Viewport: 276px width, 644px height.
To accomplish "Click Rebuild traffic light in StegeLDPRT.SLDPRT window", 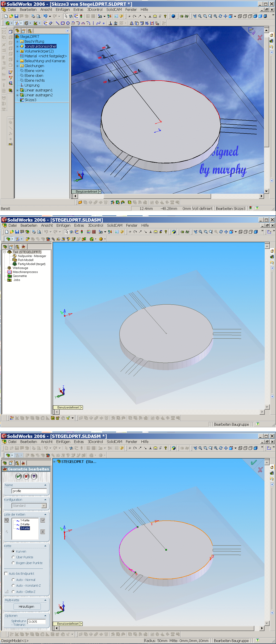I will pos(81,16).
